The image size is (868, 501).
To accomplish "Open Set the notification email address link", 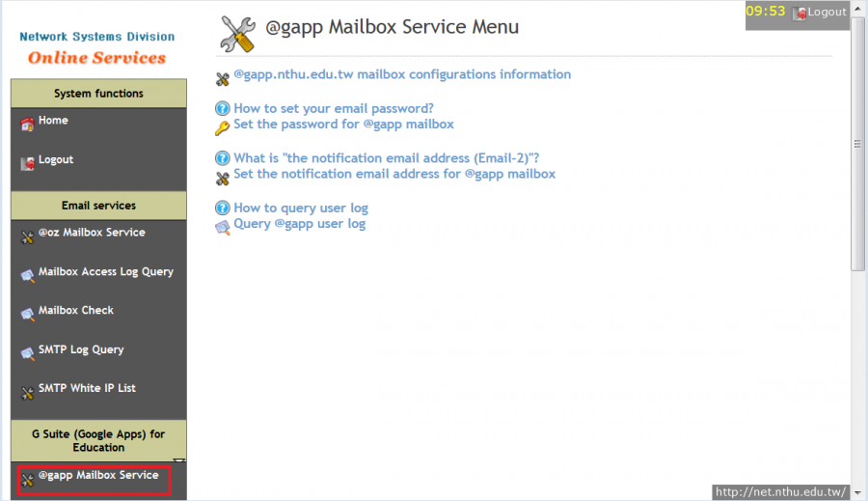I will [x=393, y=175].
